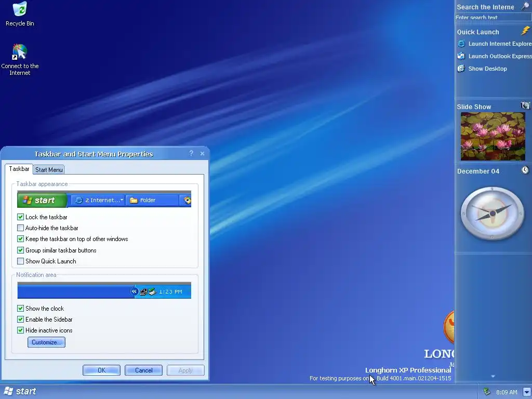Toggle Keep the taskbar on top checkbox
The width and height of the screenshot is (532, 399).
pos(20,239)
